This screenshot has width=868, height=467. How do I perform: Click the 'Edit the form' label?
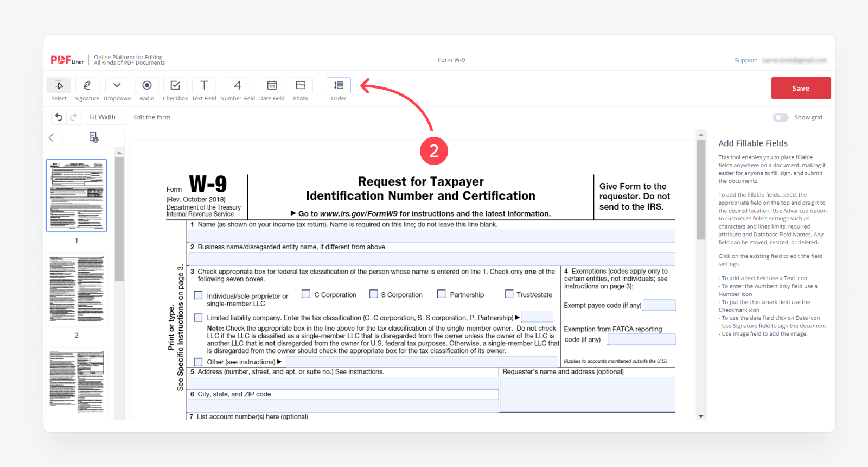tap(152, 117)
